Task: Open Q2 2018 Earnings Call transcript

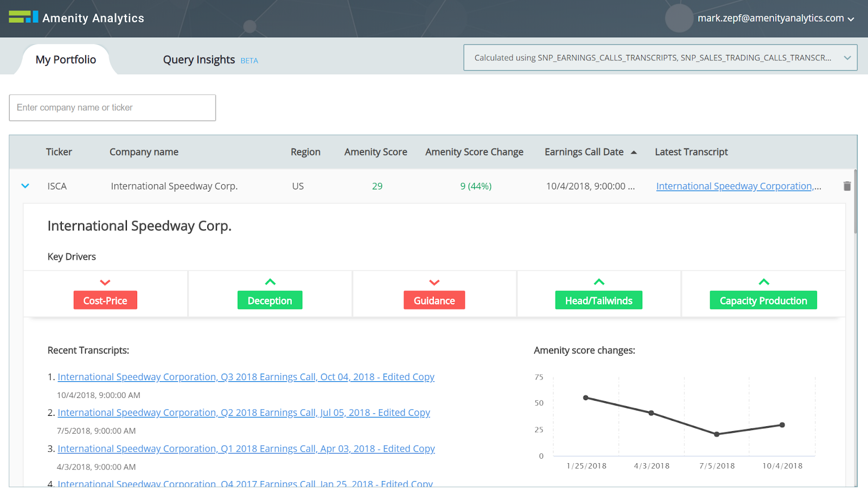Action: point(244,413)
